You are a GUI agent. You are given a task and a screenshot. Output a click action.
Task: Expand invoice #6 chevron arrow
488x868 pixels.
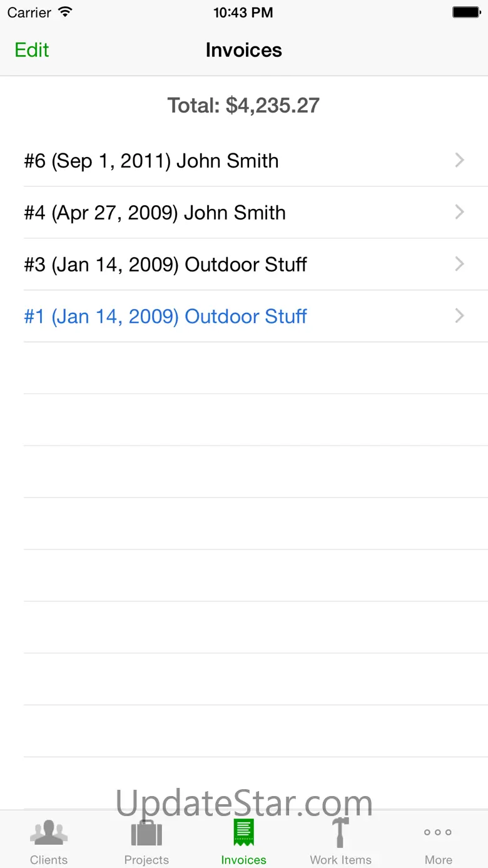tap(460, 161)
